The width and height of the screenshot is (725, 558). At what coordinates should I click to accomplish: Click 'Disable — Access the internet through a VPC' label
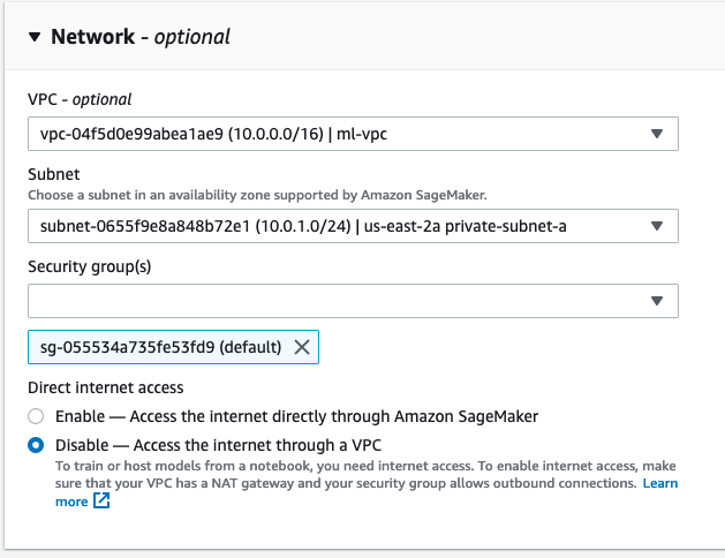point(219,445)
